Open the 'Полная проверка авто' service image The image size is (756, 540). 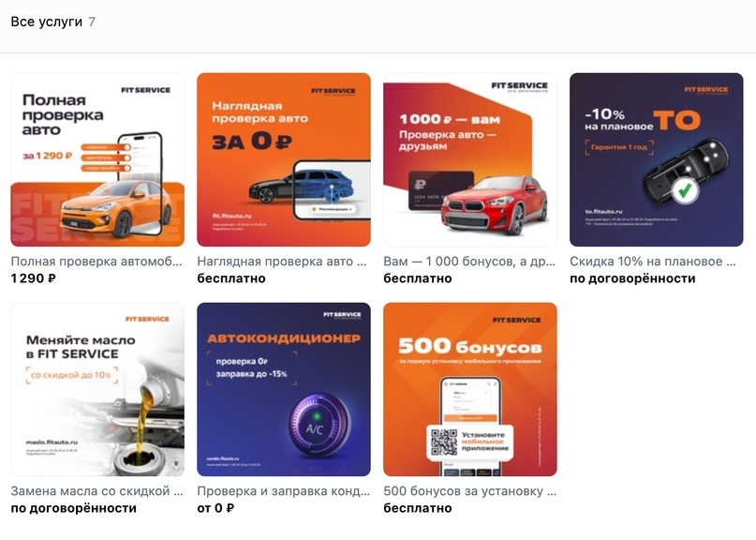click(97, 159)
